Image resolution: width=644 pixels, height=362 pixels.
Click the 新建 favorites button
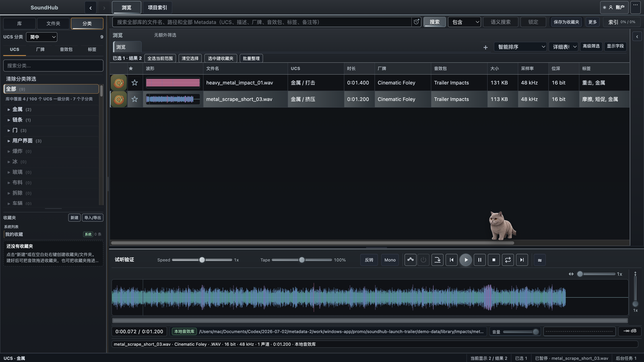(x=74, y=218)
